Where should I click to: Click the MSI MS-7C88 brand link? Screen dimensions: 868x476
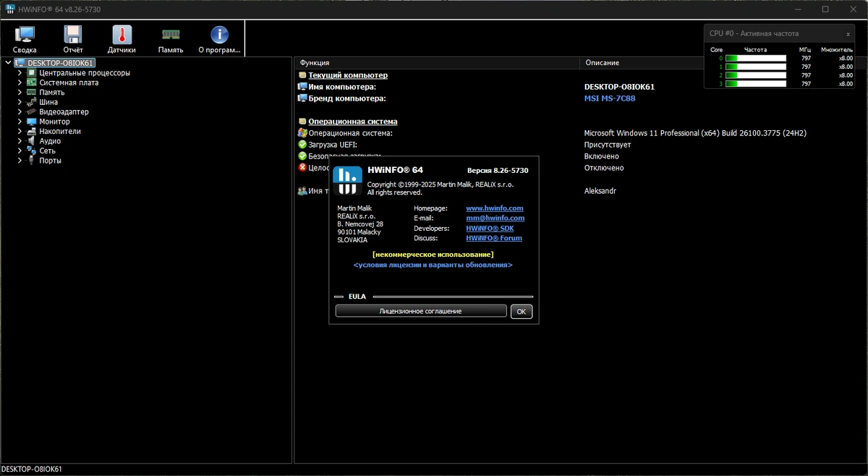(610, 98)
